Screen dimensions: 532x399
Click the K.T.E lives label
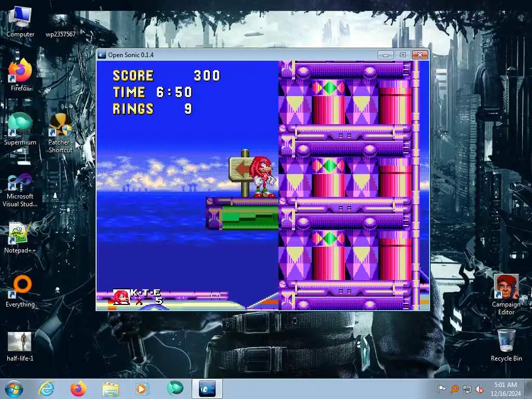point(146,292)
